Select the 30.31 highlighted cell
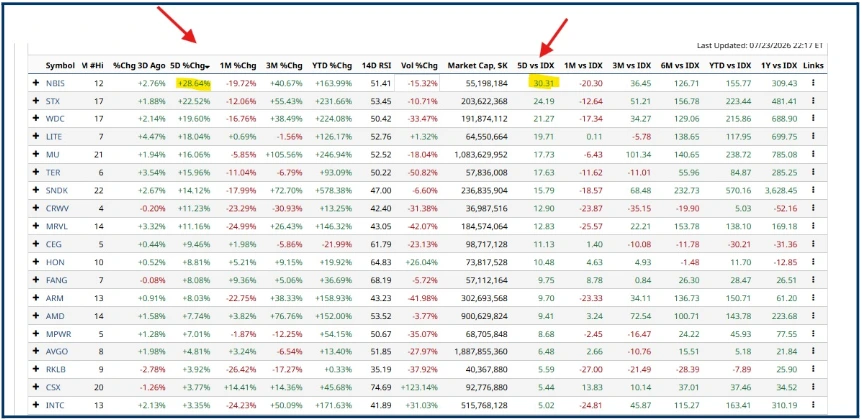Image resolution: width=862 pixels, height=420 pixels. coord(545,84)
